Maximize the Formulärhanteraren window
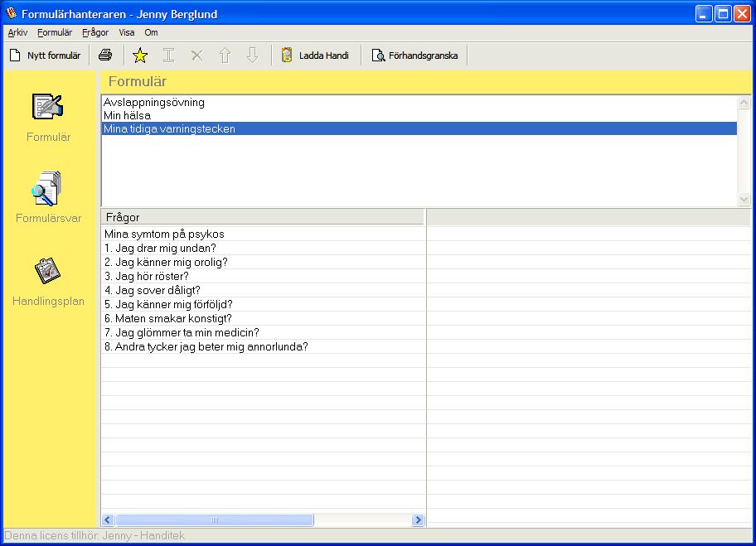The width and height of the screenshot is (756, 546). (x=723, y=14)
